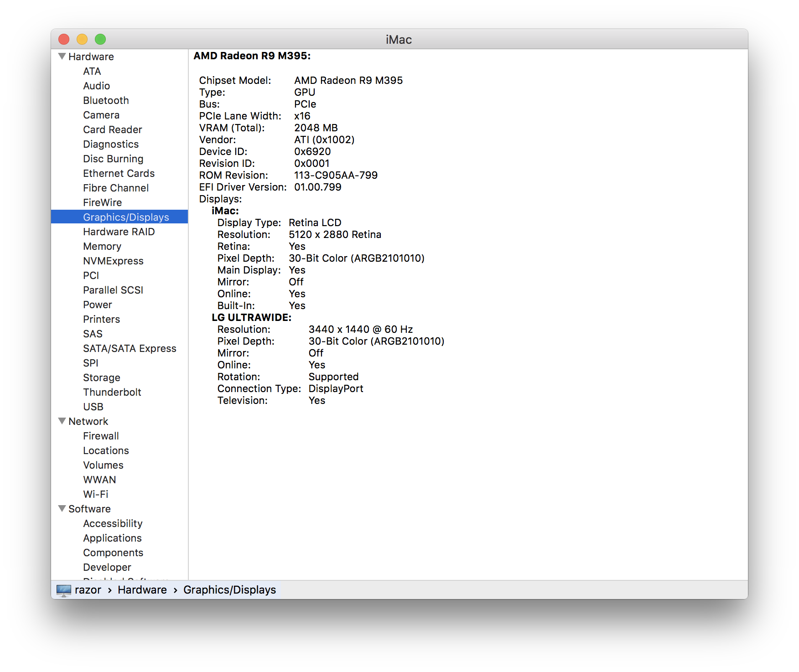Click Graphics/Displays in the path bar
The image size is (799, 672).
click(229, 590)
